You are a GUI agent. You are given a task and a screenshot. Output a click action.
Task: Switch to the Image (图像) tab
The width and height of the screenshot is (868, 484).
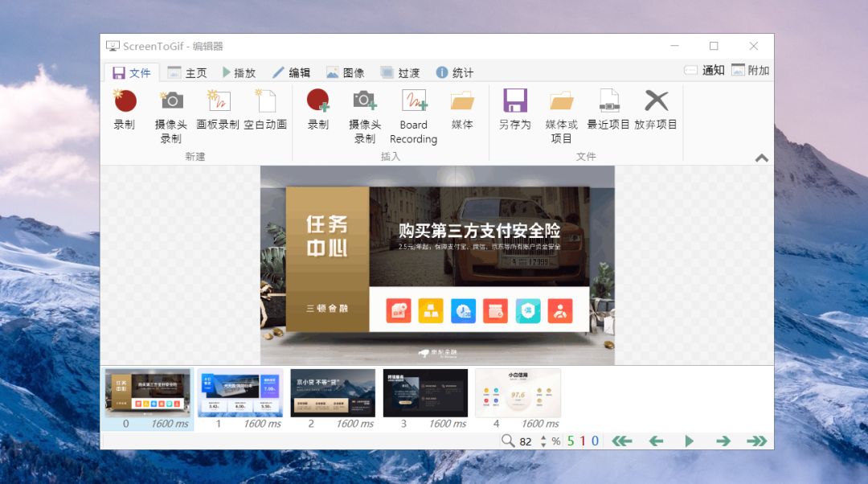coord(346,72)
